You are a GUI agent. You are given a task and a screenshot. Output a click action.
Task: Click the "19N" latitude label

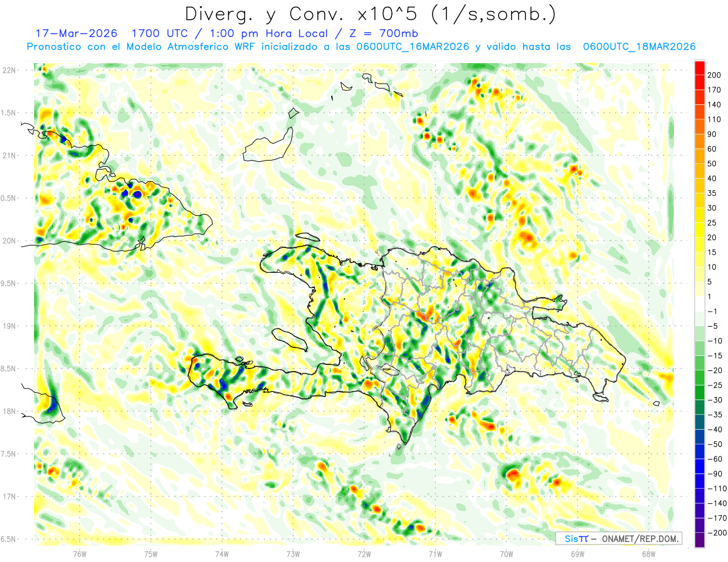9,326
